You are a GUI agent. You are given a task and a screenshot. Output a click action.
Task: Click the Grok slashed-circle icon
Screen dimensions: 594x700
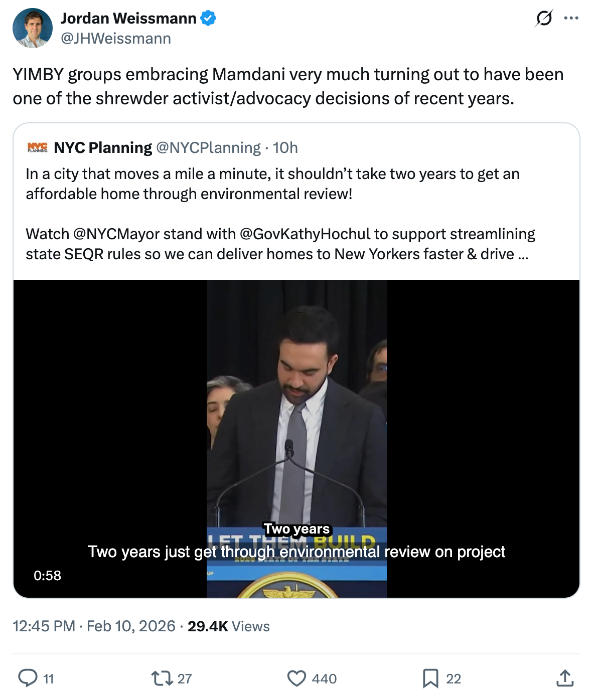[544, 19]
